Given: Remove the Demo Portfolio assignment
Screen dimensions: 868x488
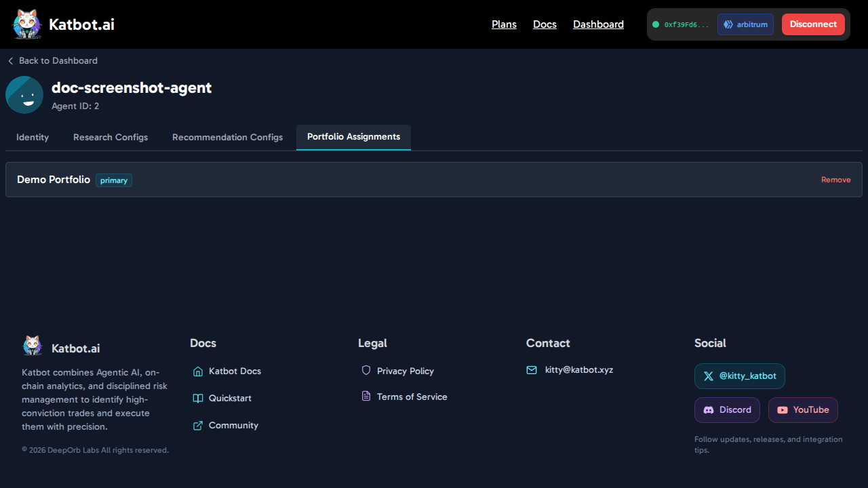Looking at the screenshot, I should coord(835,180).
